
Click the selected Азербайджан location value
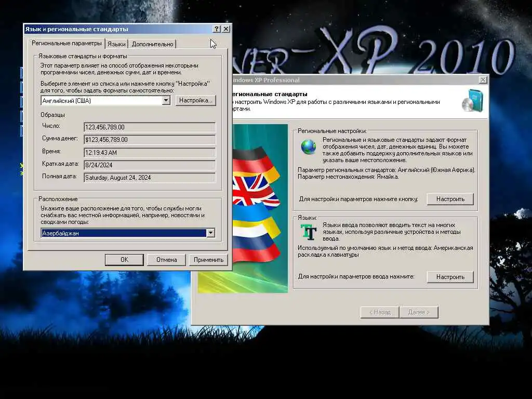click(124, 233)
